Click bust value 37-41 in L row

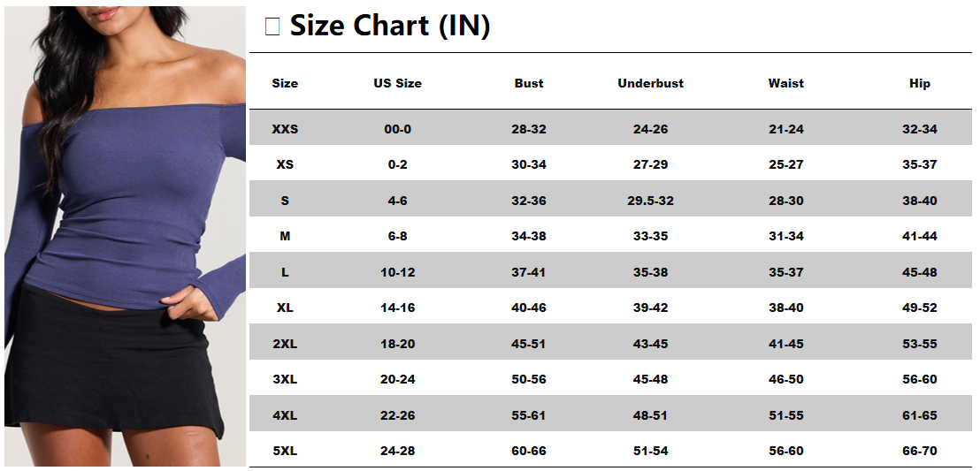(529, 272)
